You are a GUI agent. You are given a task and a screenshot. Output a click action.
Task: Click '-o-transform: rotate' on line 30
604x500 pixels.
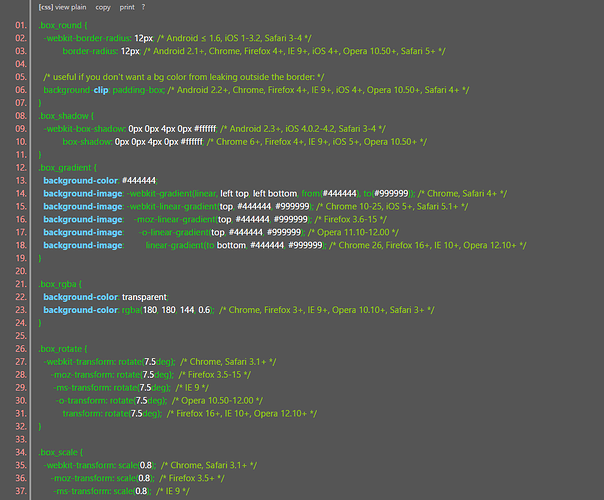(x=94, y=400)
